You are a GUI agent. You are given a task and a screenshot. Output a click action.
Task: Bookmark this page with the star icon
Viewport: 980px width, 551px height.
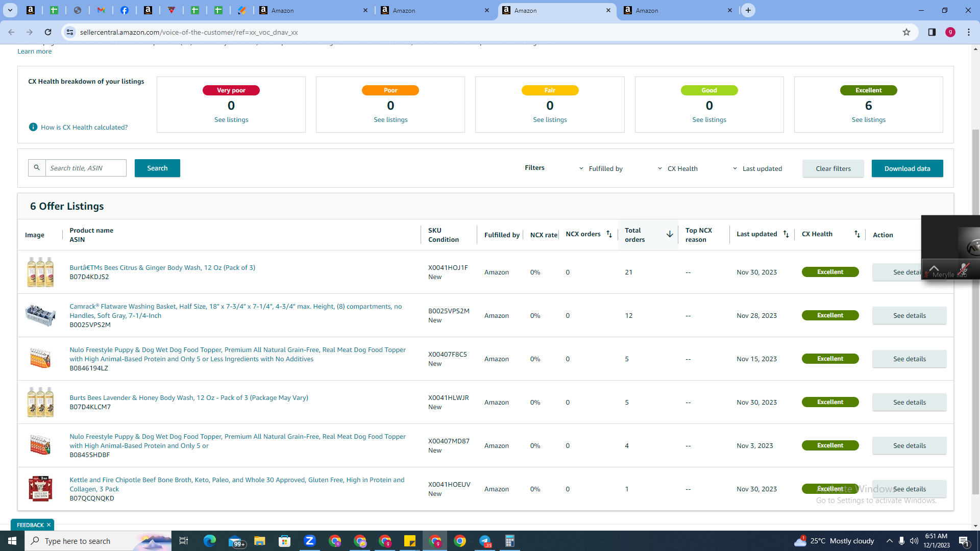(906, 32)
